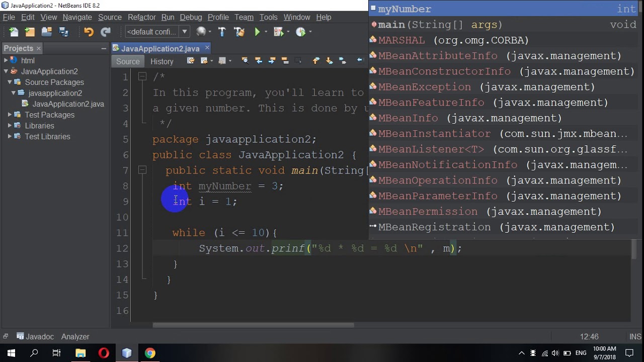This screenshot has height=362, width=644.
Task: Open the Navigate menu
Action: pyautogui.click(x=77, y=17)
